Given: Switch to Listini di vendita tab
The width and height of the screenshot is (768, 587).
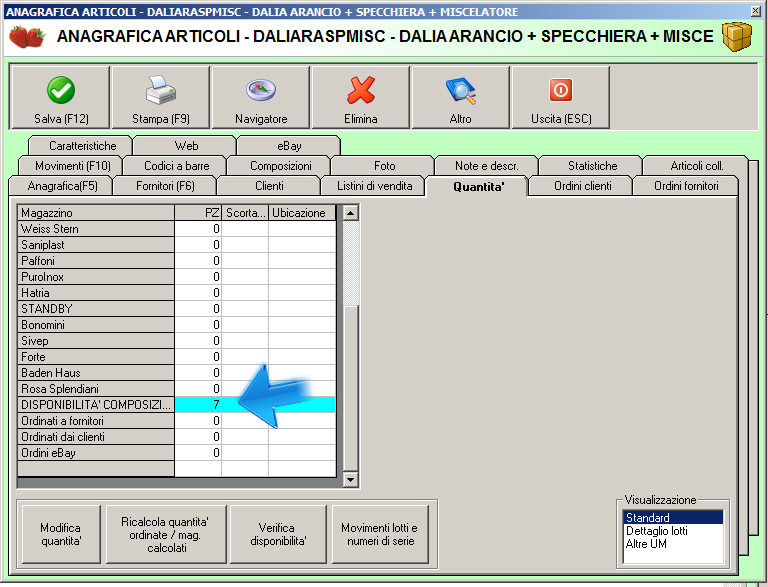Looking at the screenshot, I should (373, 186).
